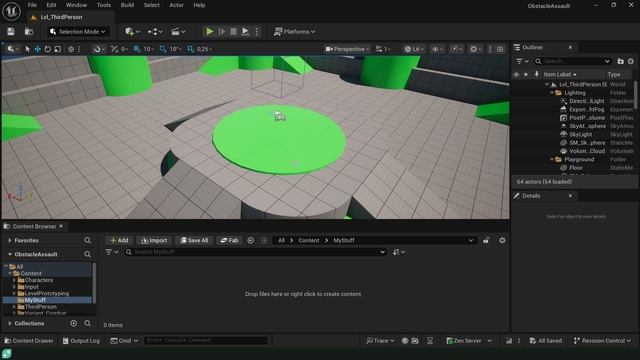The image size is (640, 360).
Task: Collapse the Lighting folder in Outliner
Action: click(552, 93)
